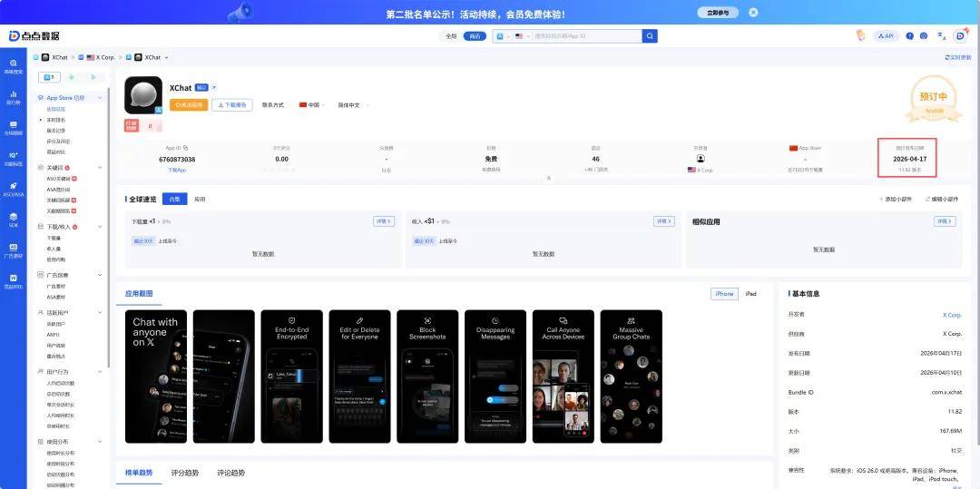Open the 'Chat with anyone on X' screenshot
This screenshot has width=980, height=489.
(156, 377)
